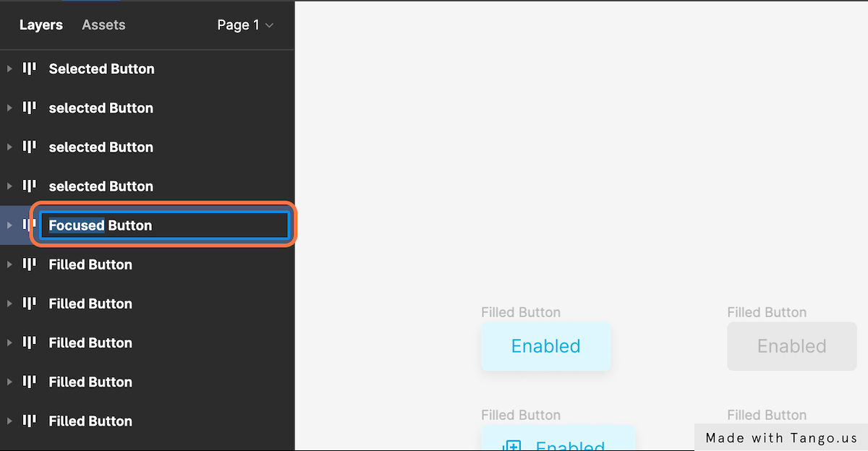Open the Page 1 dropdown
This screenshot has width=868, height=451.
(245, 25)
